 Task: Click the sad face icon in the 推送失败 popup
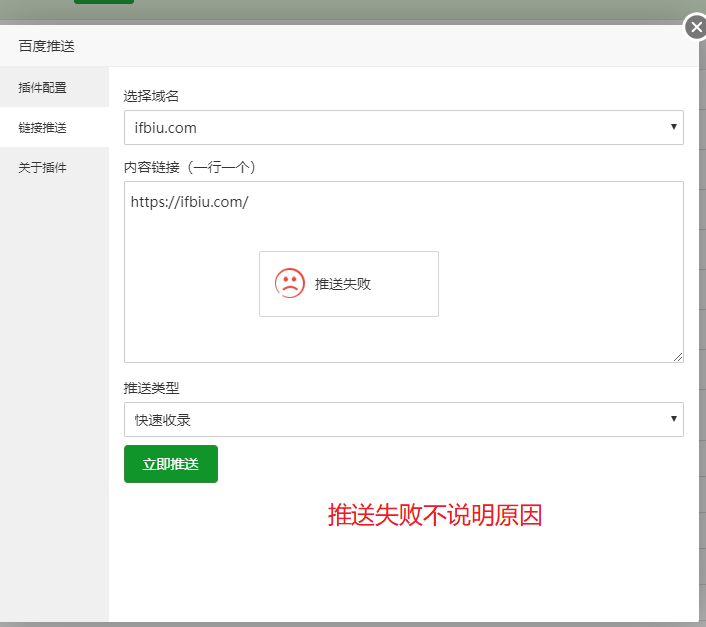[290, 284]
